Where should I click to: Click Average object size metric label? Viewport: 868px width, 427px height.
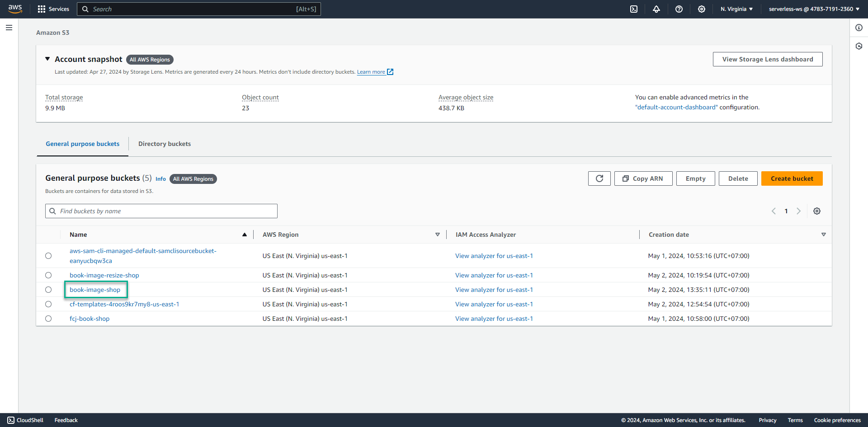466,97
